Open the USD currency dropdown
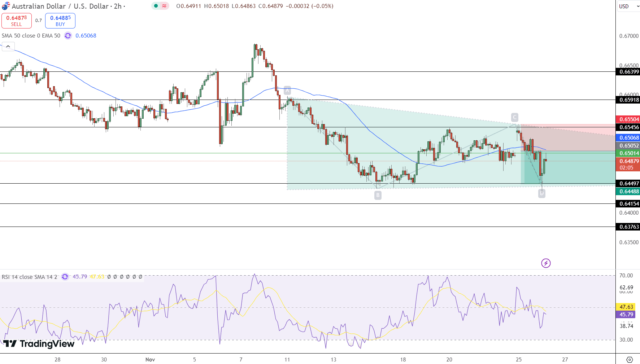640x364 pixels. (x=628, y=6)
